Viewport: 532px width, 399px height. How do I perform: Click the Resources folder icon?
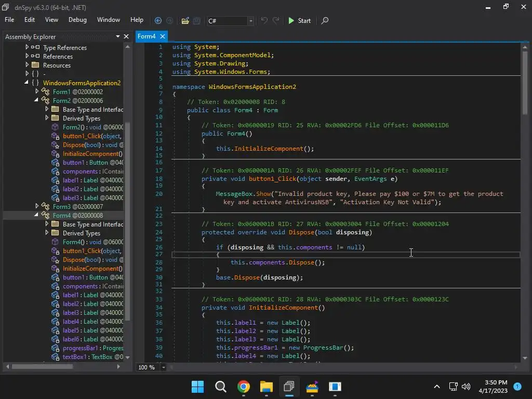pos(35,65)
